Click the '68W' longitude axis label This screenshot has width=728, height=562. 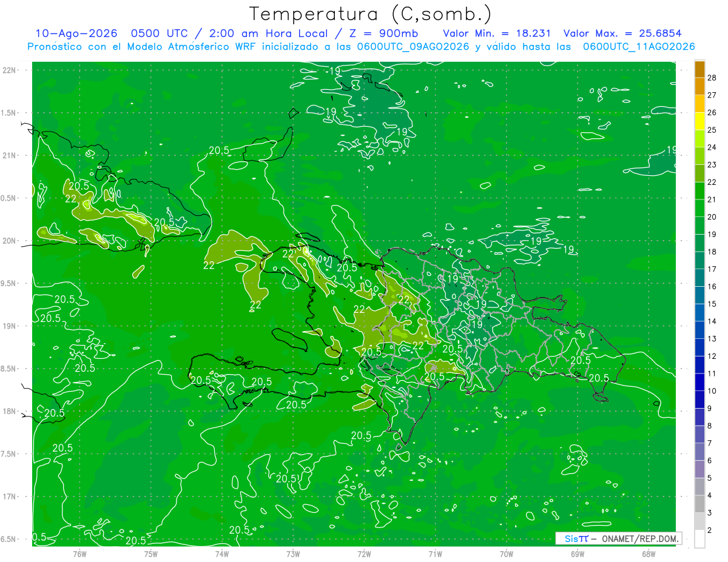click(x=648, y=554)
